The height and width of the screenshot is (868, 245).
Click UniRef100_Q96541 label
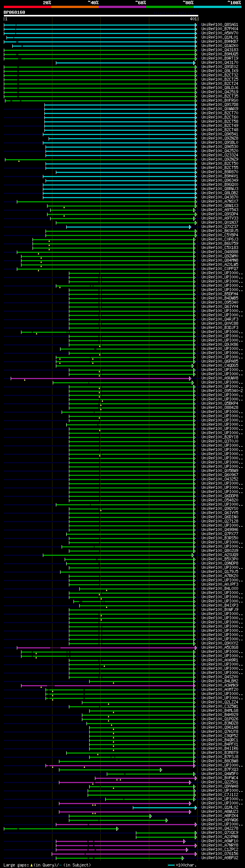tap(220, 134)
